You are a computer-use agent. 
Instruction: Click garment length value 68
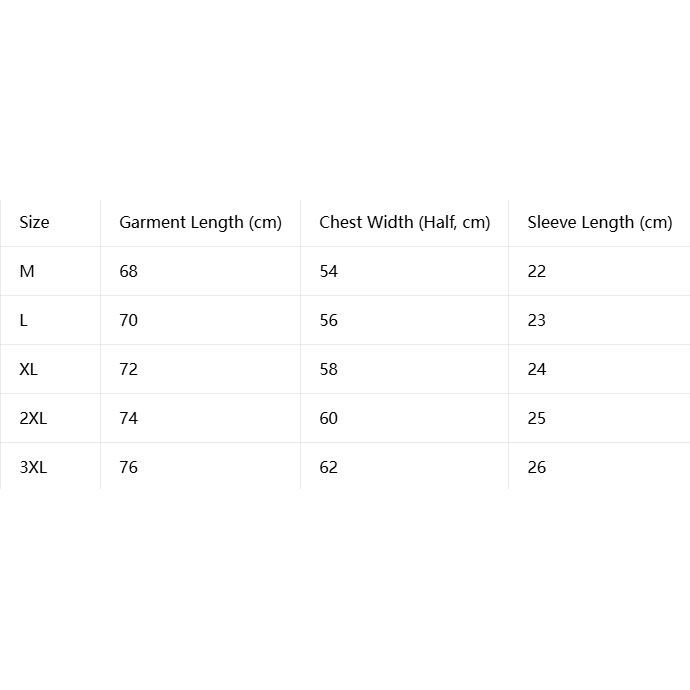[x=128, y=272]
